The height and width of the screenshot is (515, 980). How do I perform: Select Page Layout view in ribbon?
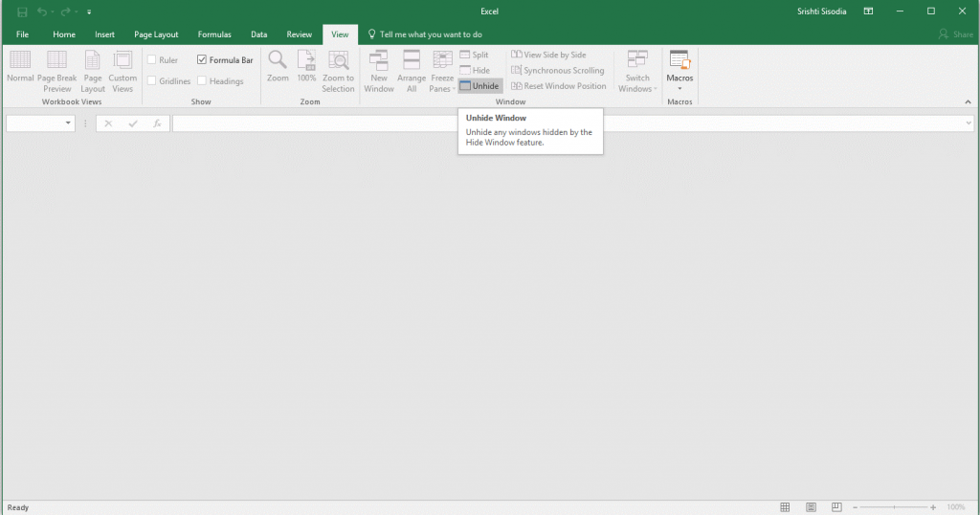[93, 71]
